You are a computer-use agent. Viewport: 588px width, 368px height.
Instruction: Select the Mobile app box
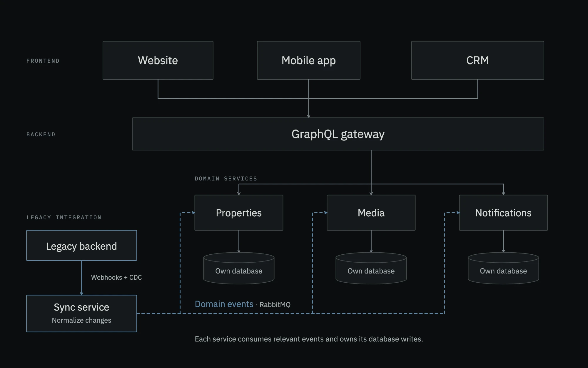[308, 60]
